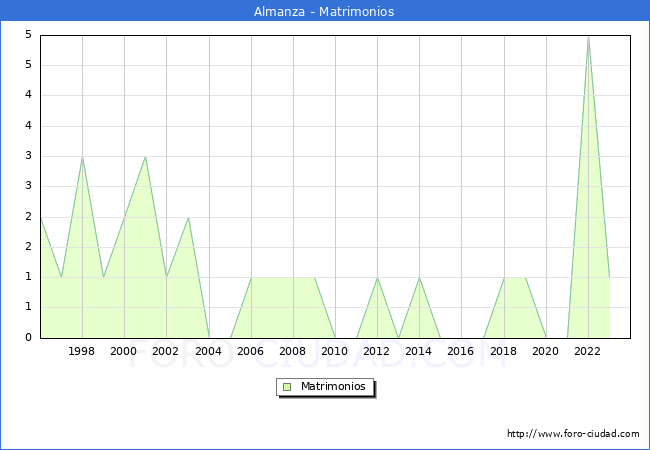Open the foro-ciudad.com URL text
This screenshot has height=450, width=650.
coord(573,434)
